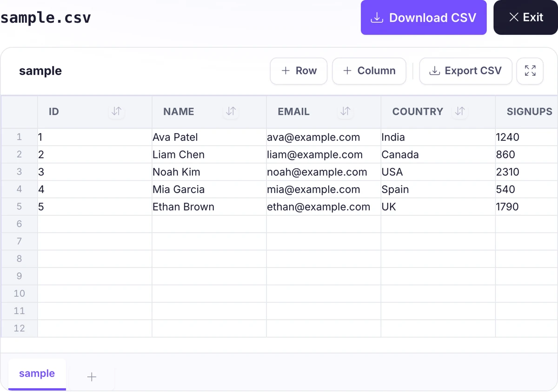The height and width of the screenshot is (392, 558).
Task: Select the ID column header
Action: point(95,112)
